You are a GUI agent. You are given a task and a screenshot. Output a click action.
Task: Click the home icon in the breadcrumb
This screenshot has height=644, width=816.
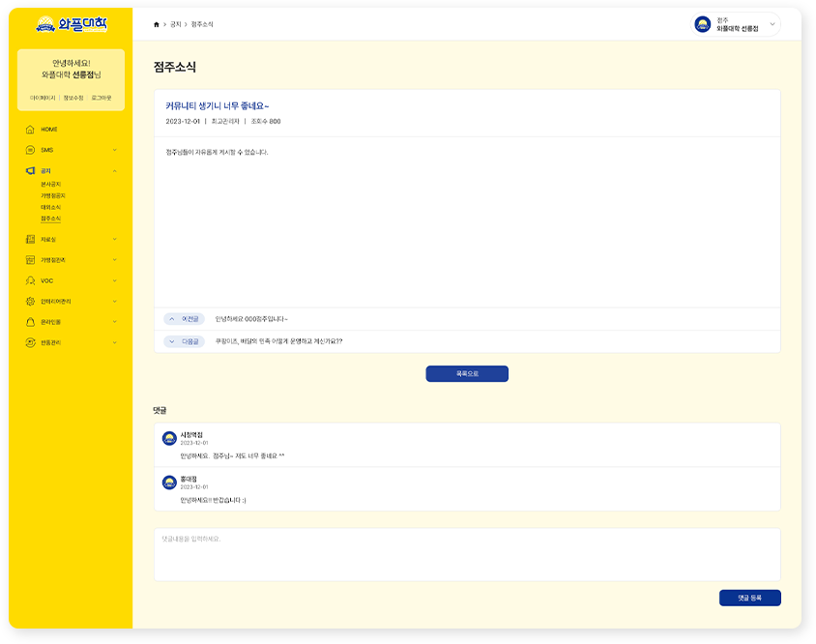click(157, 24)
